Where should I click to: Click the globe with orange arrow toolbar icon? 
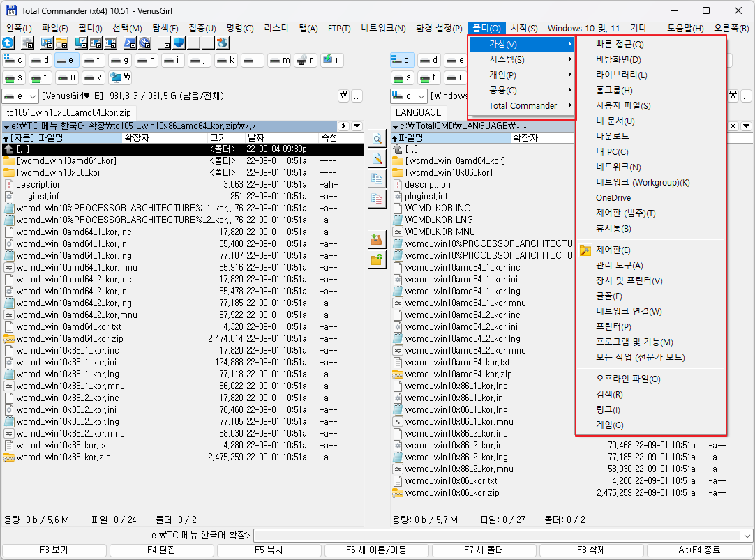click(x=223, y=43)
